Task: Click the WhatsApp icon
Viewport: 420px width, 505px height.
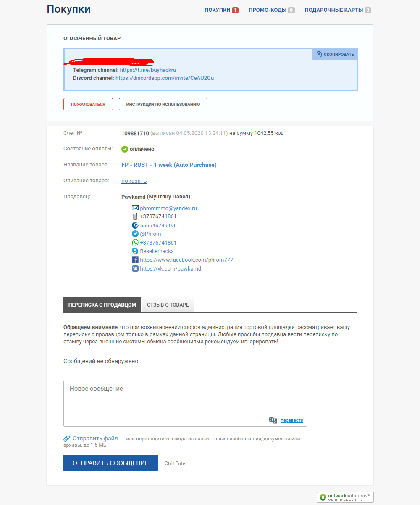Action: 135,242
